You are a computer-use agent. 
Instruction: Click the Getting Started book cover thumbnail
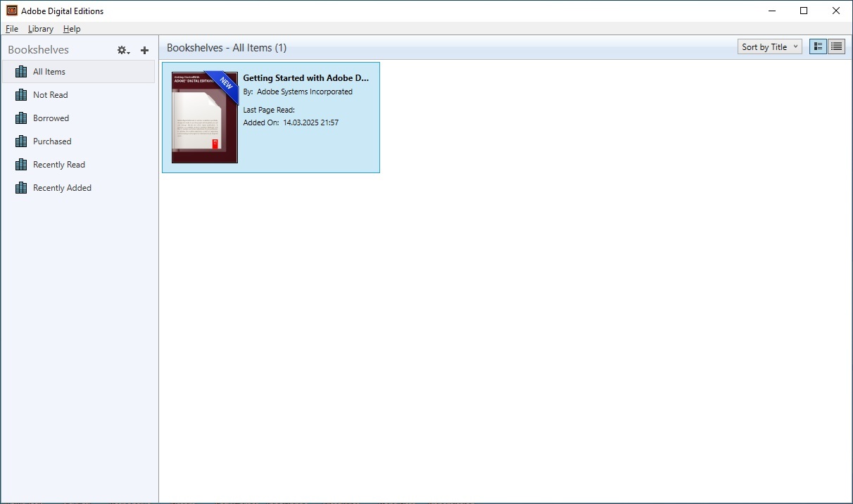tap(200, 127)
